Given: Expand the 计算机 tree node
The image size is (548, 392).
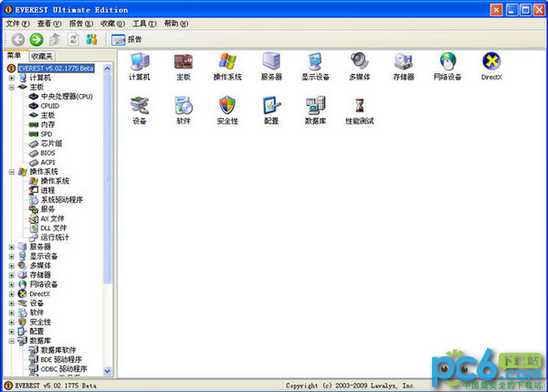Looking at the screenshot, I should click(11, 78).
